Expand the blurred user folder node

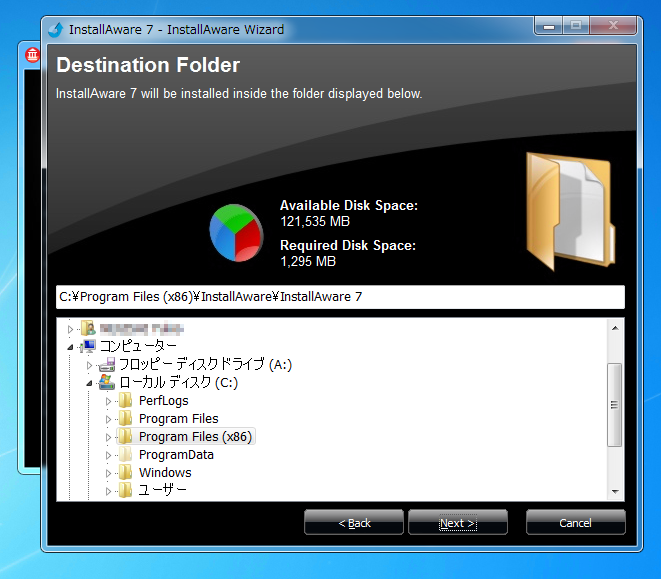pos(70,329)
